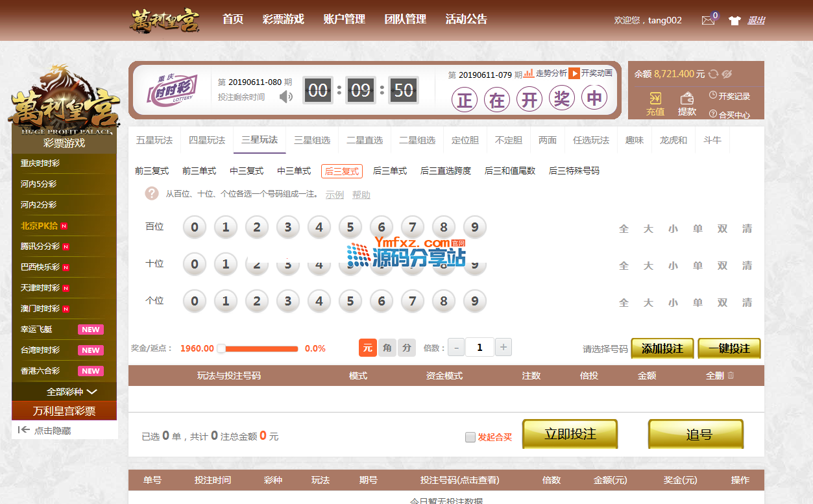Refresh the account balance
Image resolution: width=813 pixels, height=504 pixels.
(714, 74)
